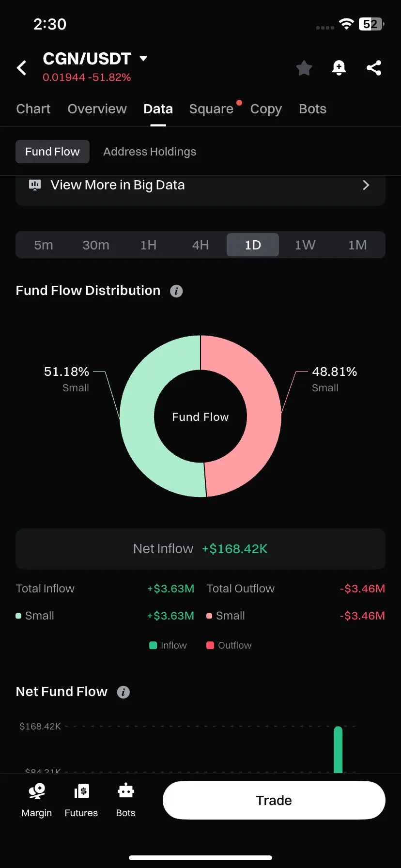The height and width of the screenshot is (868, 401).
Task: Open the CGN/USDT pair dropdown
Action: point(143,59)
